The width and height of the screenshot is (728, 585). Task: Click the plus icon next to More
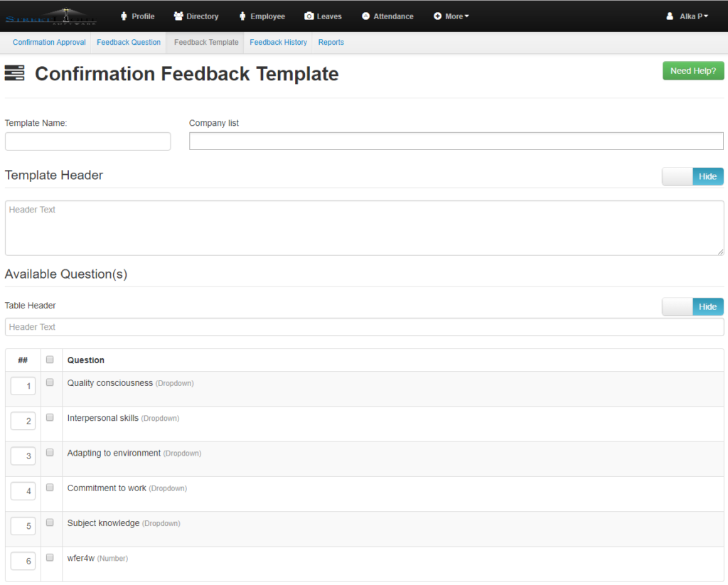point(437,16)
